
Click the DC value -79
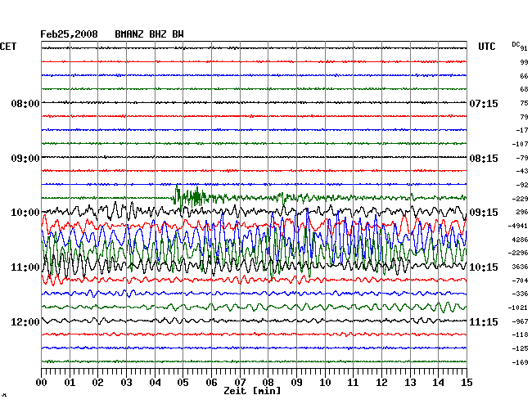point(522,158)
